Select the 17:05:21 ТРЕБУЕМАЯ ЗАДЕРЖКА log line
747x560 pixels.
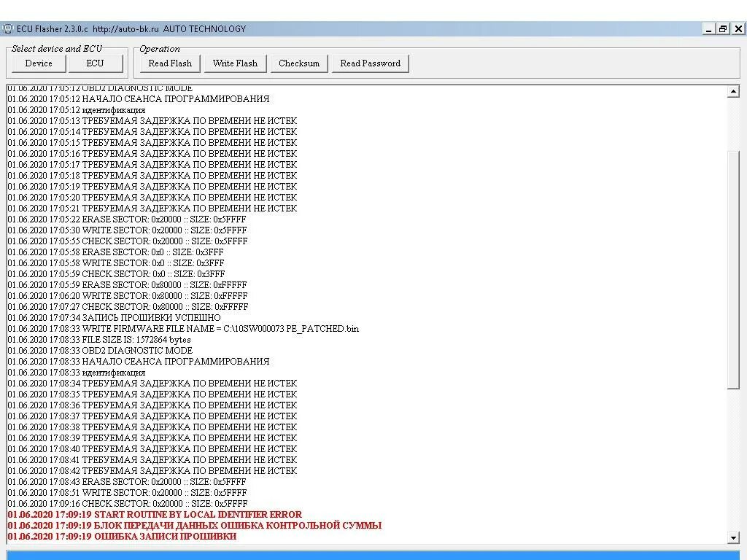pyautogui.click(x=152, y=209)
